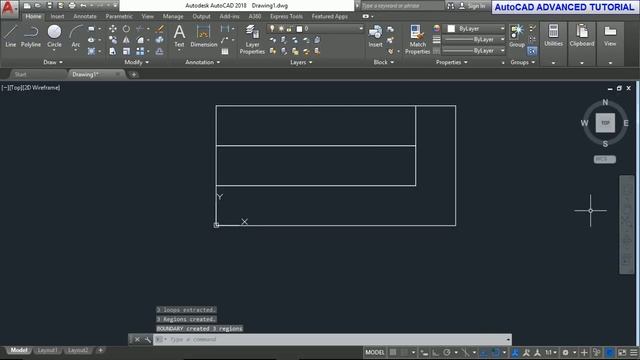Activate the Rotate tool in Modify
The image size is (640, 360).
(x=126, y=29)
